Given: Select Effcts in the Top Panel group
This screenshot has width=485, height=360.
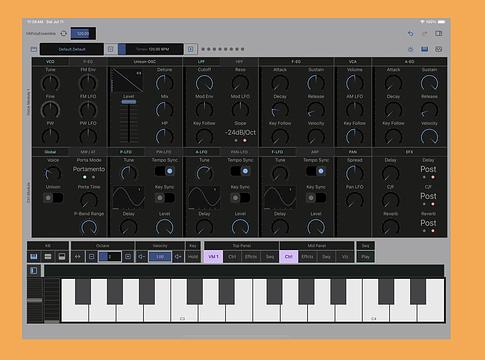Looking at the screenshot, I should click(251, 257).
